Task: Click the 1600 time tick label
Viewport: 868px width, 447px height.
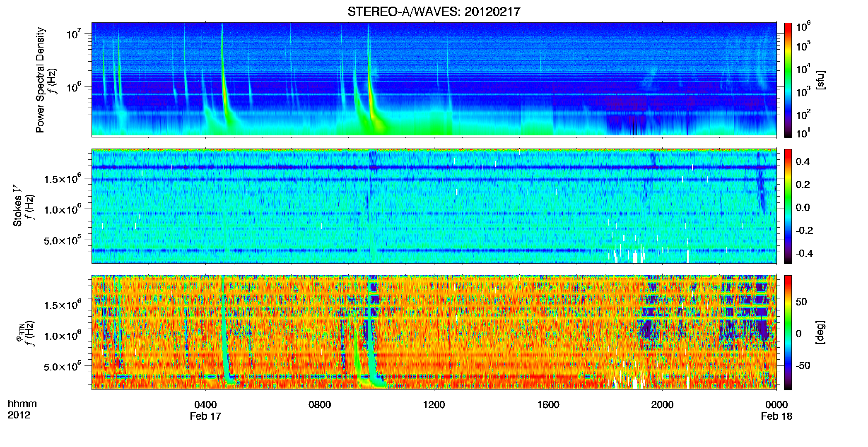Action: [x=548, y=404]
